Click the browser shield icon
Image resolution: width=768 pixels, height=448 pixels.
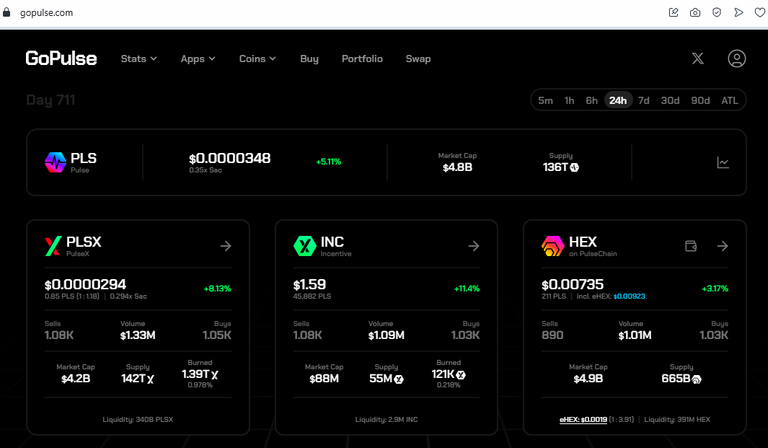click(x=717, y=13)
